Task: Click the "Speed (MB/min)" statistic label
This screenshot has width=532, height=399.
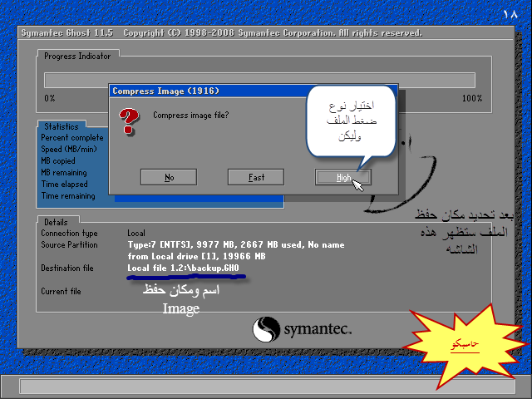Action: 69,150
